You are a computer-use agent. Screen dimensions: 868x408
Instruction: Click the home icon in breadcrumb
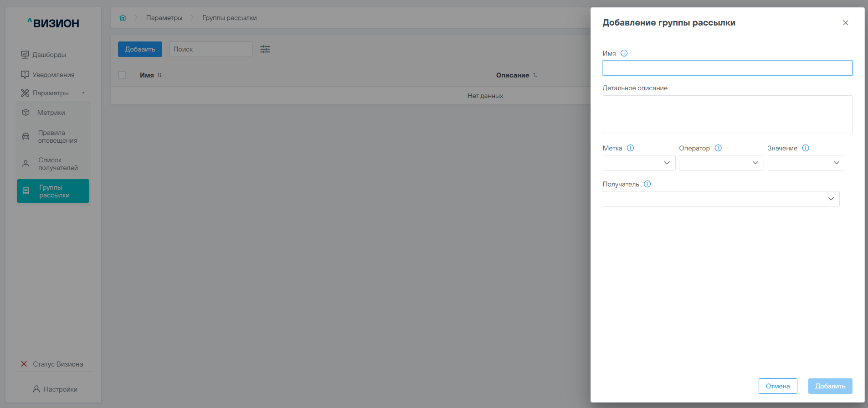click(123, 18)
